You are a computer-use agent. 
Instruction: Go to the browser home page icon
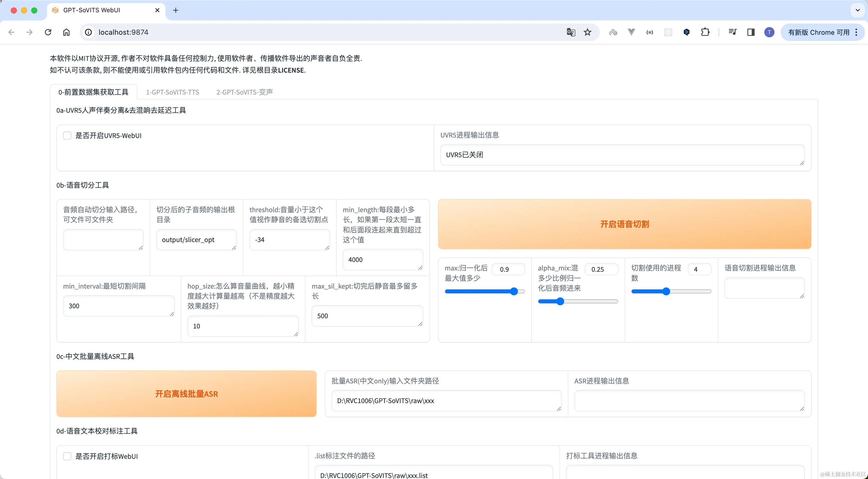(x=66, y=32)
